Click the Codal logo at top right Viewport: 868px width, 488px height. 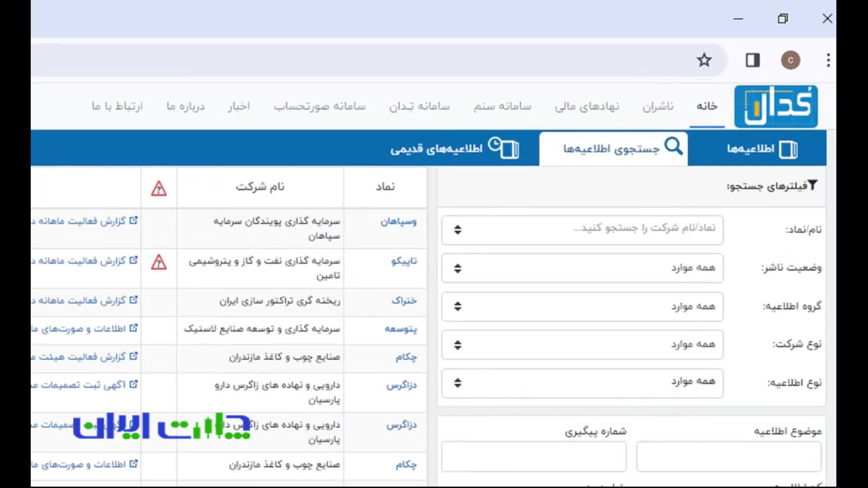pos(776,106)
